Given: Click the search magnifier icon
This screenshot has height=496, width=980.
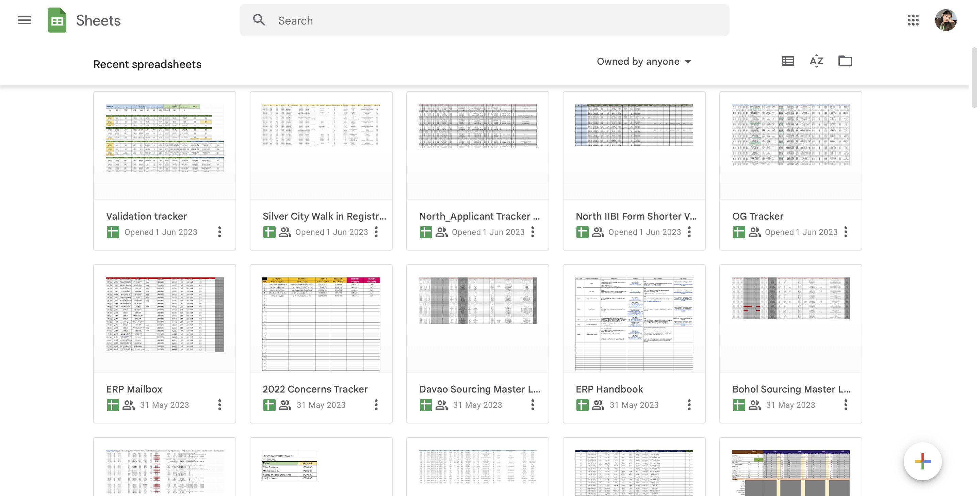Looking at the screenshot, I should [x=259, y=20].
